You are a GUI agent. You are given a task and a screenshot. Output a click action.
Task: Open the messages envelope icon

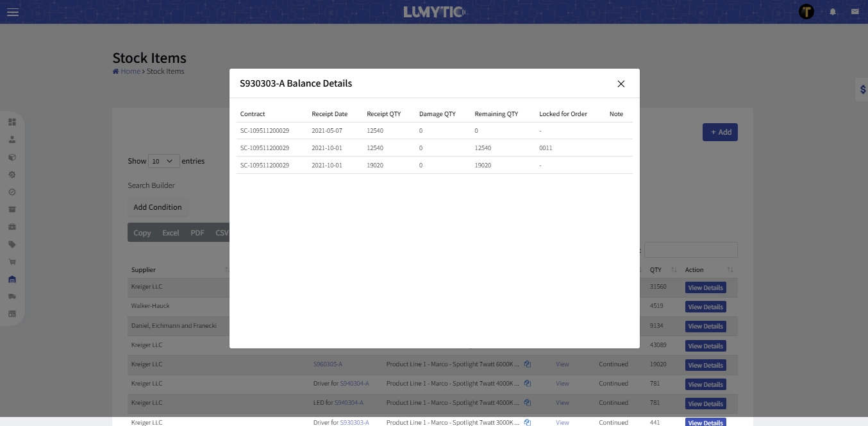(855, 12)
